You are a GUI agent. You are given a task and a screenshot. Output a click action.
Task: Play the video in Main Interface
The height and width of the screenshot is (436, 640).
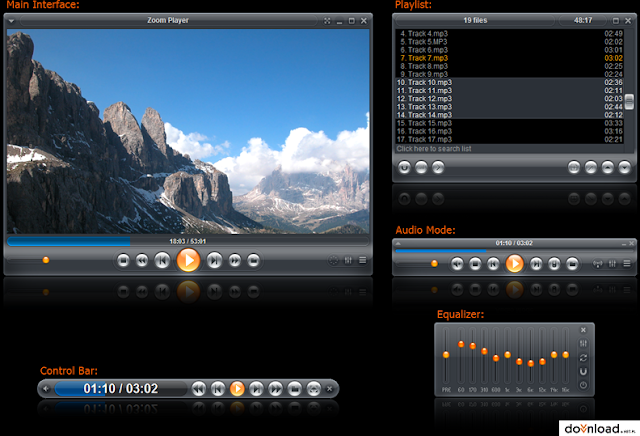188,260
